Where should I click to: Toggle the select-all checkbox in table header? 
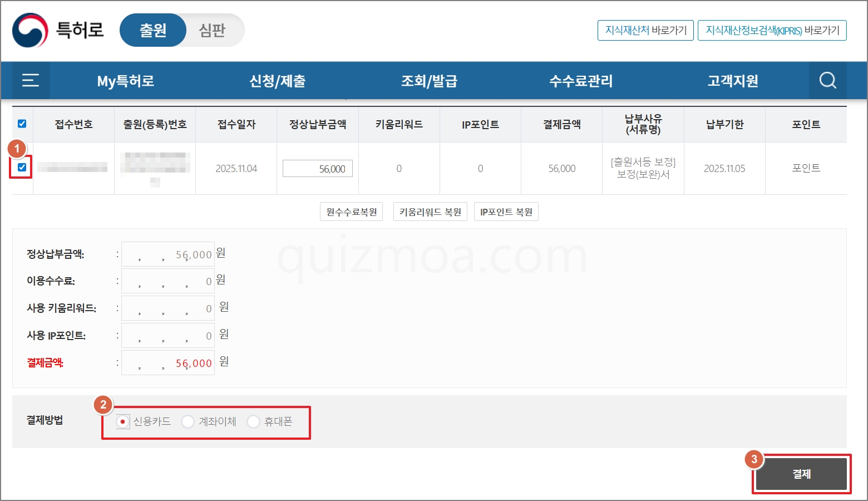click(x=22, y=124)
